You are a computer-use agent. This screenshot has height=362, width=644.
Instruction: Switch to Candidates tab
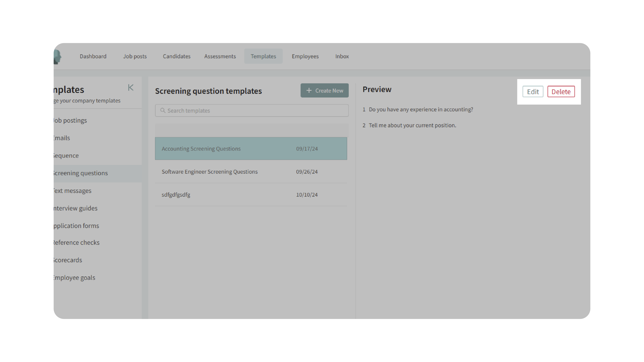176,56
